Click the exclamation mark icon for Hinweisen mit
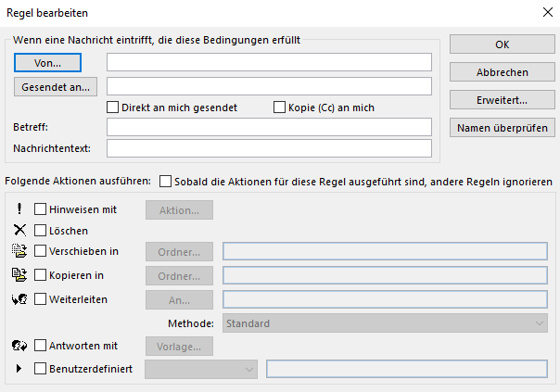This screenshot has height=392, width=560. (x=19, y=209)
